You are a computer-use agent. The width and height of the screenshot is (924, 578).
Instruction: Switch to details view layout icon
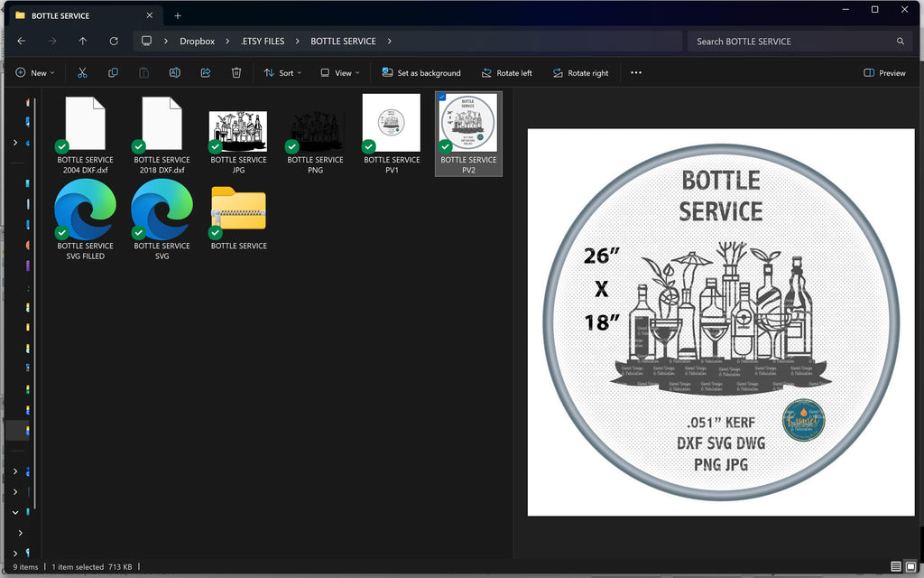pos(896,567)
